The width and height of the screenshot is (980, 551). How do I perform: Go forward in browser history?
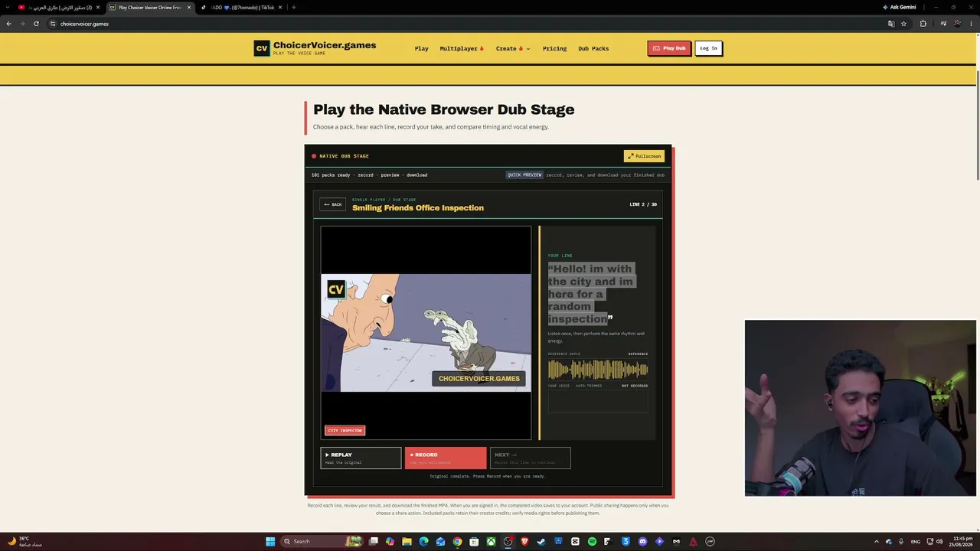[22, 24]
